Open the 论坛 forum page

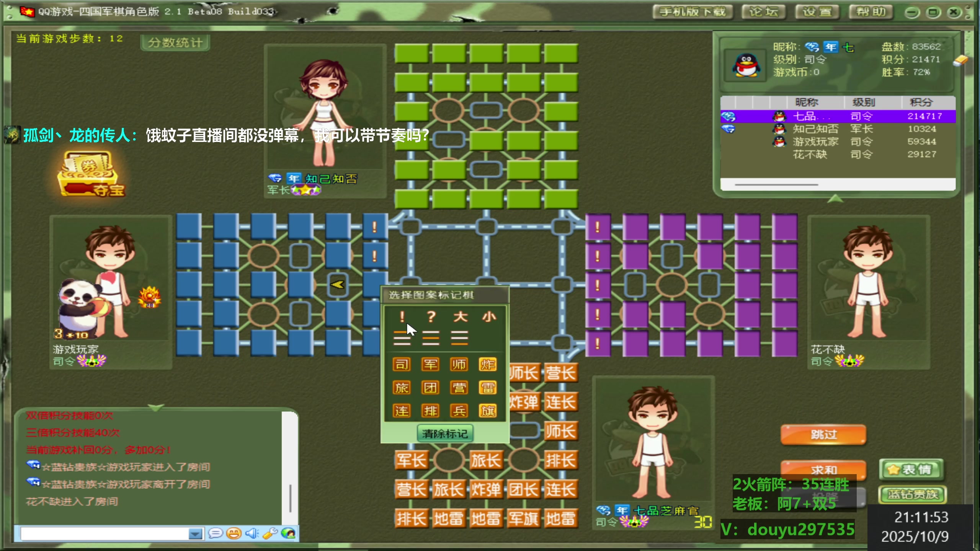tap(763, 11)
